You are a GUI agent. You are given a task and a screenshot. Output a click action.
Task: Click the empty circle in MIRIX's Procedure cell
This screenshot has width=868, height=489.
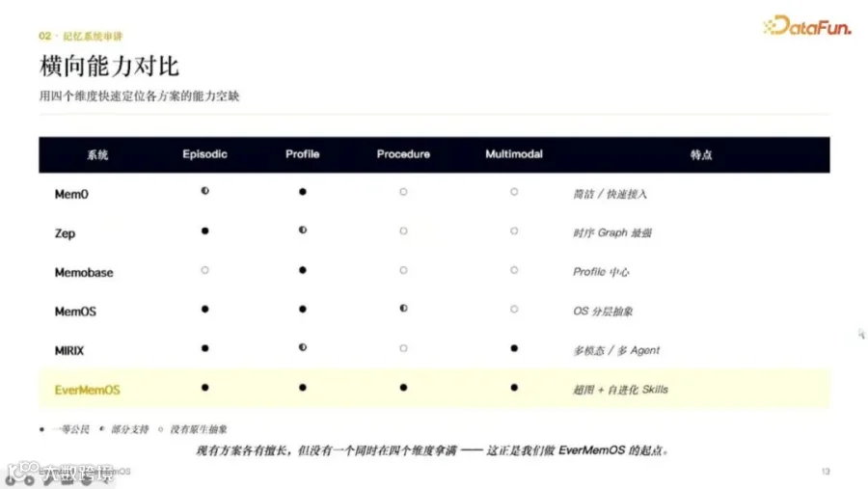[403, 348]
